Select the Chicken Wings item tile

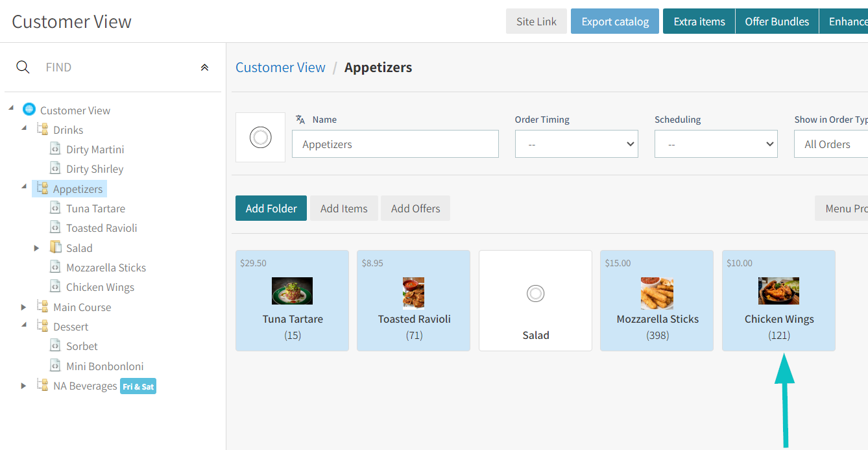coord(778,301)
